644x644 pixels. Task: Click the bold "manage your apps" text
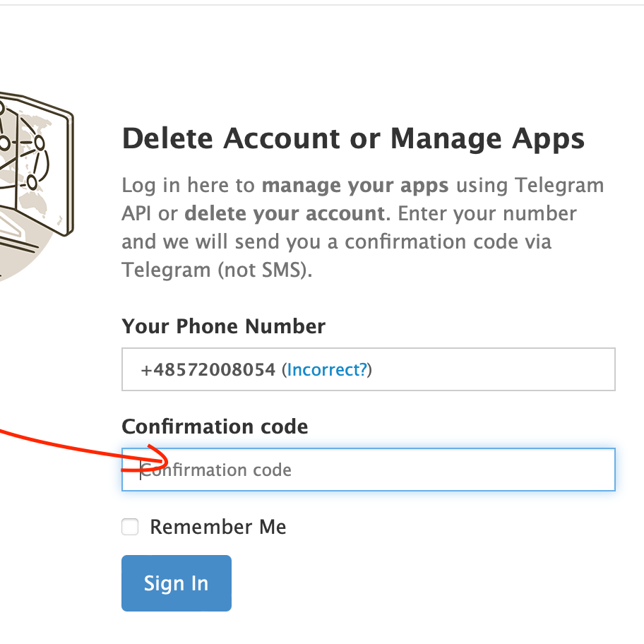point(354,186)
